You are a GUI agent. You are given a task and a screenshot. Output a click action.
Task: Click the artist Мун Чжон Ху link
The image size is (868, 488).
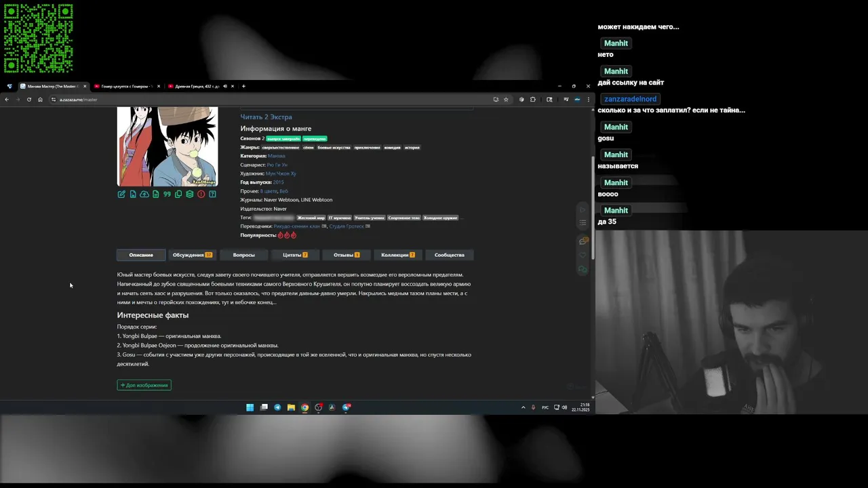281,174
